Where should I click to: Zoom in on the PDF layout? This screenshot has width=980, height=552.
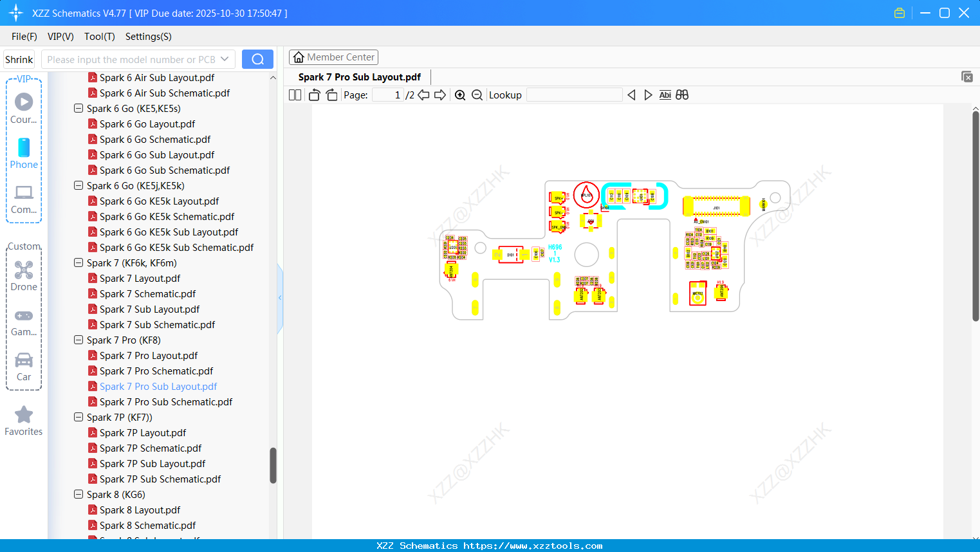click(460, 95)
